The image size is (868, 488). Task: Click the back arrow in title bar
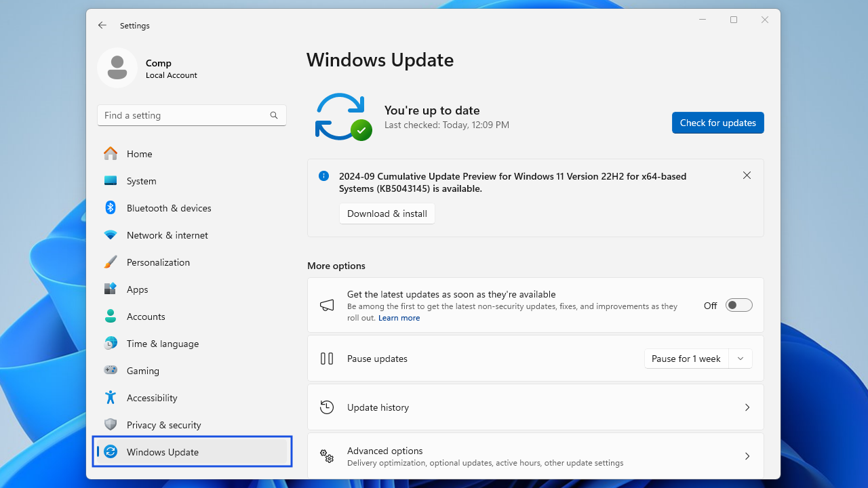pos(102,25)
